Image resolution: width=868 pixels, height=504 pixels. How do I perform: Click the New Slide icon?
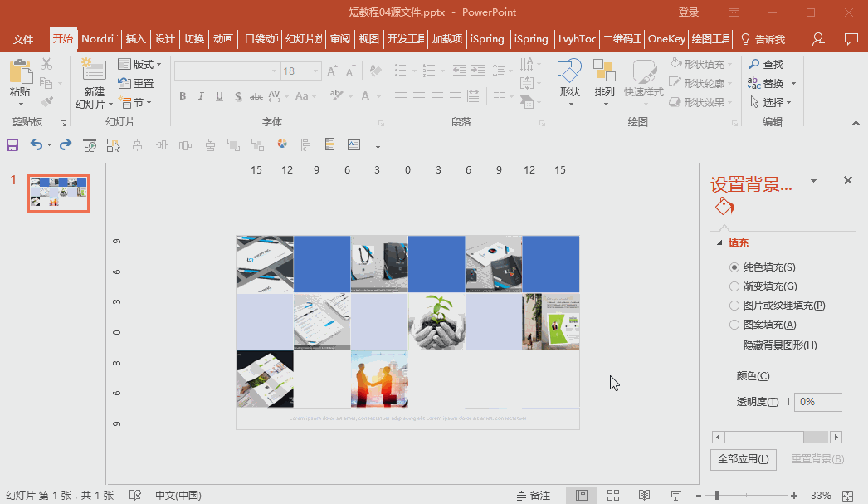point(94,71)
